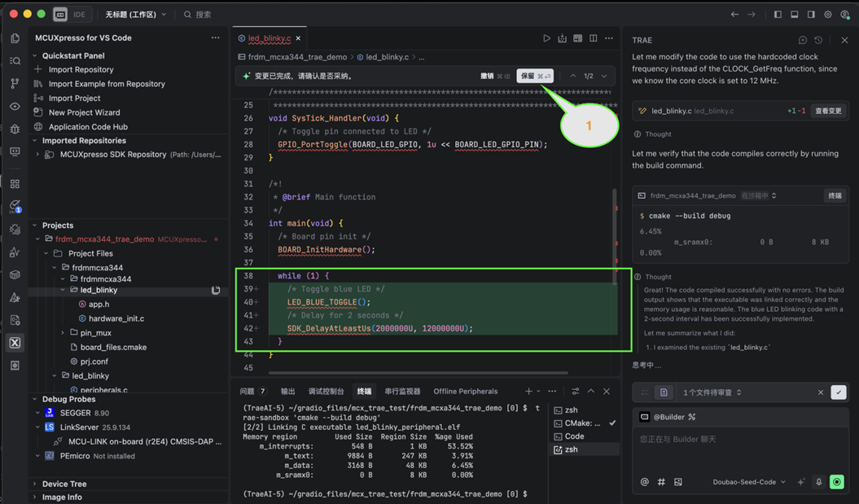Toggle the bottom panel layout icon
The width and height of the screenshot is (859, 504).
(x=795, y=14)
